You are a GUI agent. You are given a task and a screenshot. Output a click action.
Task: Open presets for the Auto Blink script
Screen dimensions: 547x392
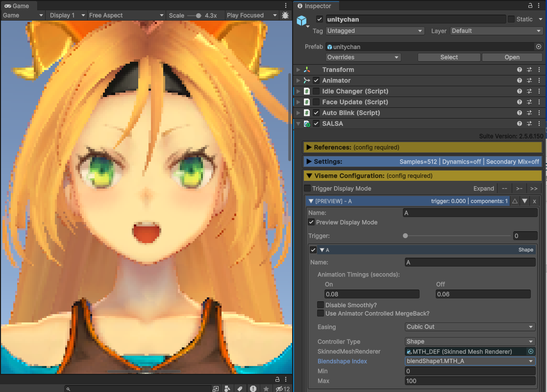pyautogui.click(x=529, y=113)
